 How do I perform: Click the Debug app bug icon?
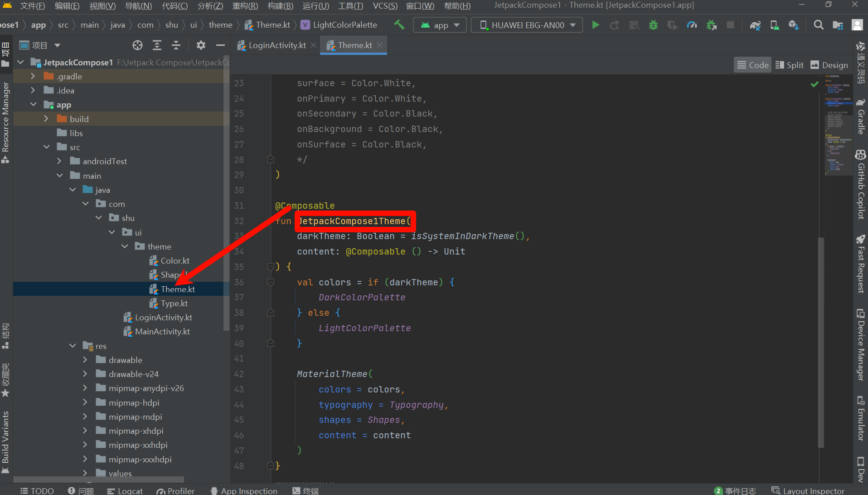653,25
